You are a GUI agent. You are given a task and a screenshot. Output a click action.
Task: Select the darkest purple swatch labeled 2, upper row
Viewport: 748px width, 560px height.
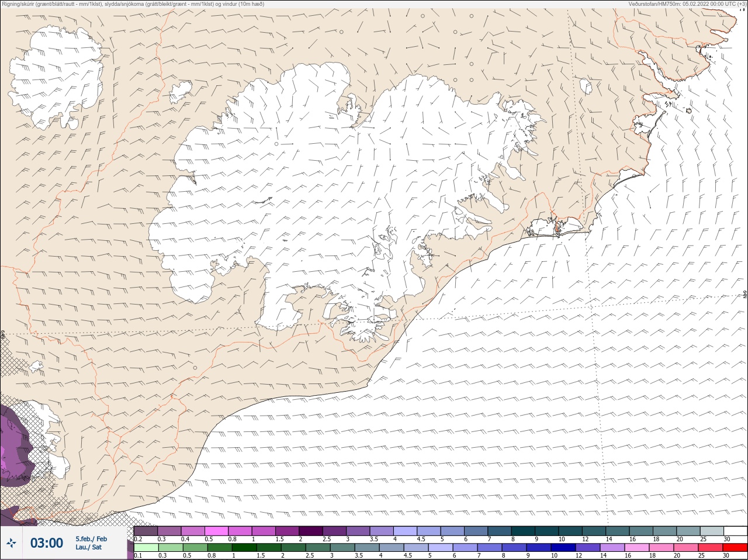(311, 531)
